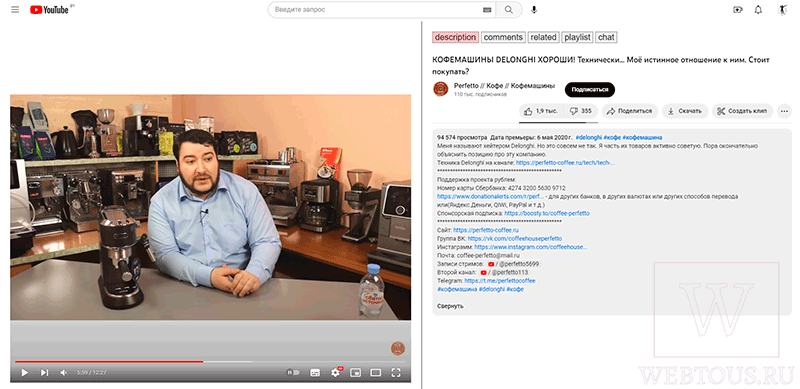Open player settings gear
The image size is (800, 389).
[335, 373]
